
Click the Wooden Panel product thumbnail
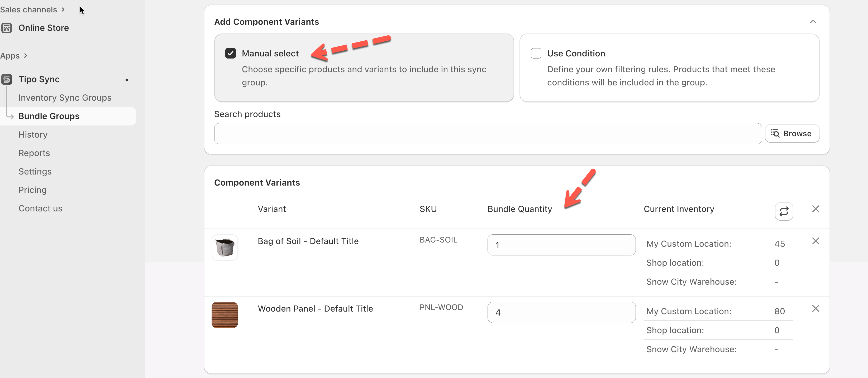point(225,315)
